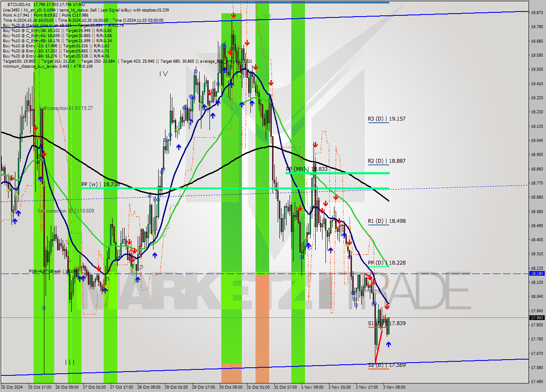Click the blue 18.184 price tag on axis
Viewport: 546px width, 392px height.
(x=537, y=274)
